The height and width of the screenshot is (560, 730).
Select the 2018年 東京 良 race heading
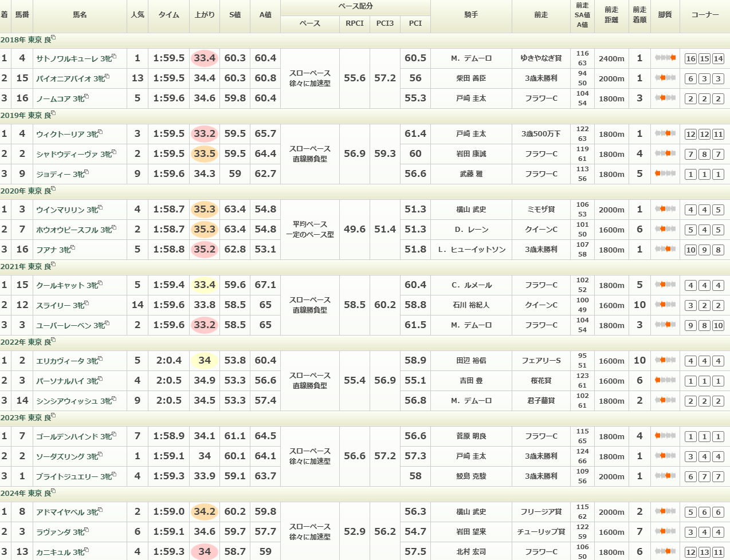(x=25, y=40)
